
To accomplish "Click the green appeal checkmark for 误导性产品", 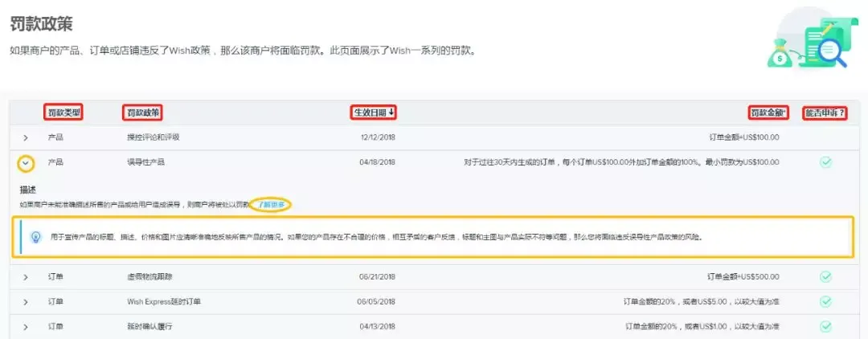I will [825, 162].
